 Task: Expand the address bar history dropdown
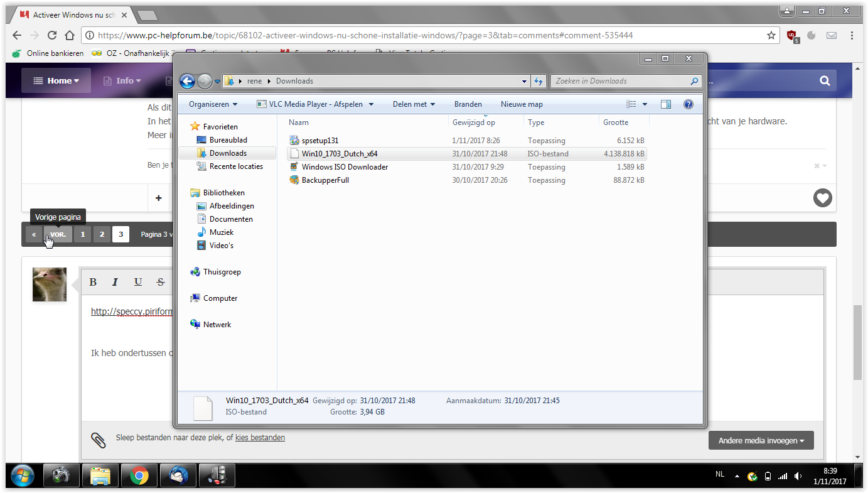coord(525,81)
